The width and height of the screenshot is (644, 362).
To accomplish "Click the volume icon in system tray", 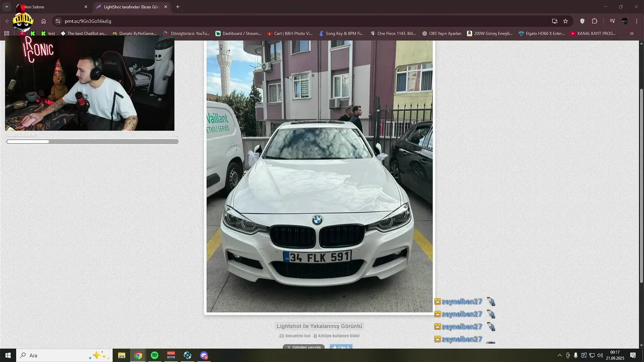I will (600, 355).
